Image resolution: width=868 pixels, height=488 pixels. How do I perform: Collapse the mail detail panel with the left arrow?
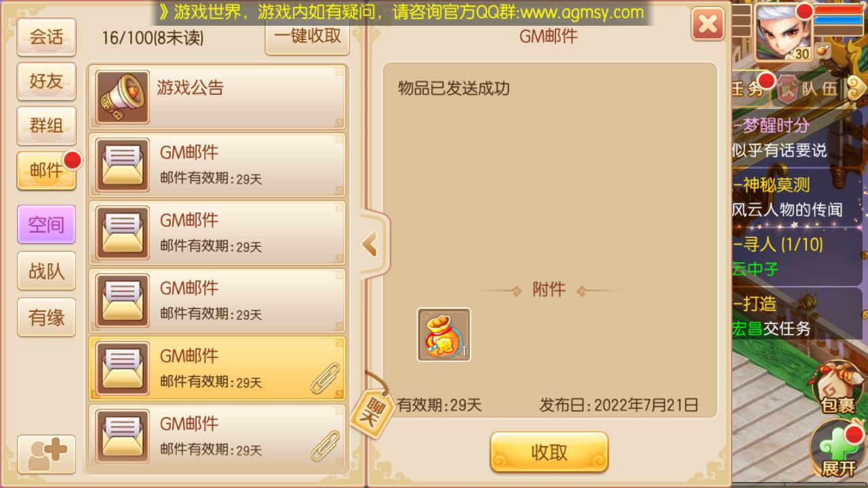pos(371,245)
